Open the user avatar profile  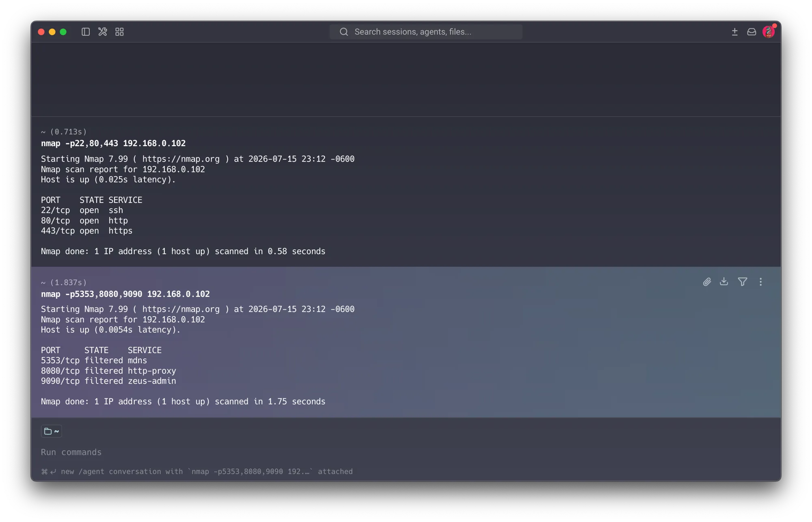(x=769, y=31)
